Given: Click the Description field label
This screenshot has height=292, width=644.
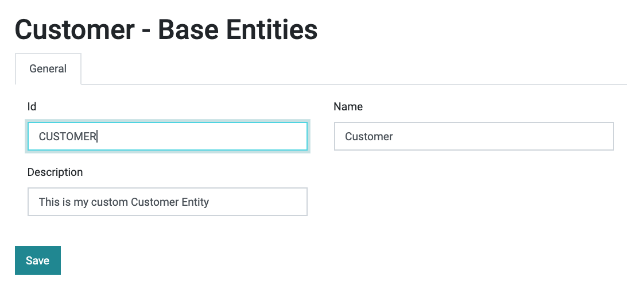Looking at the screenshot, I should tap(55, 172).
